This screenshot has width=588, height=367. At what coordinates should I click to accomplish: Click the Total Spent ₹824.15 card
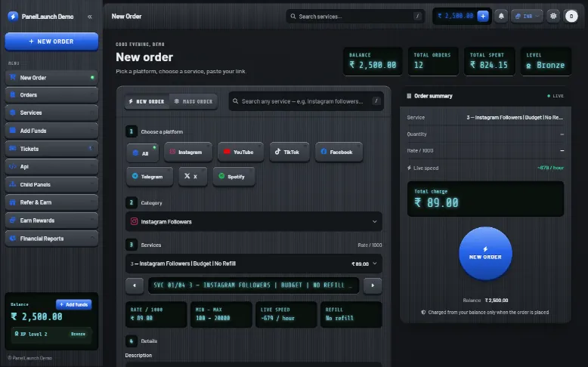coord(490,61)
